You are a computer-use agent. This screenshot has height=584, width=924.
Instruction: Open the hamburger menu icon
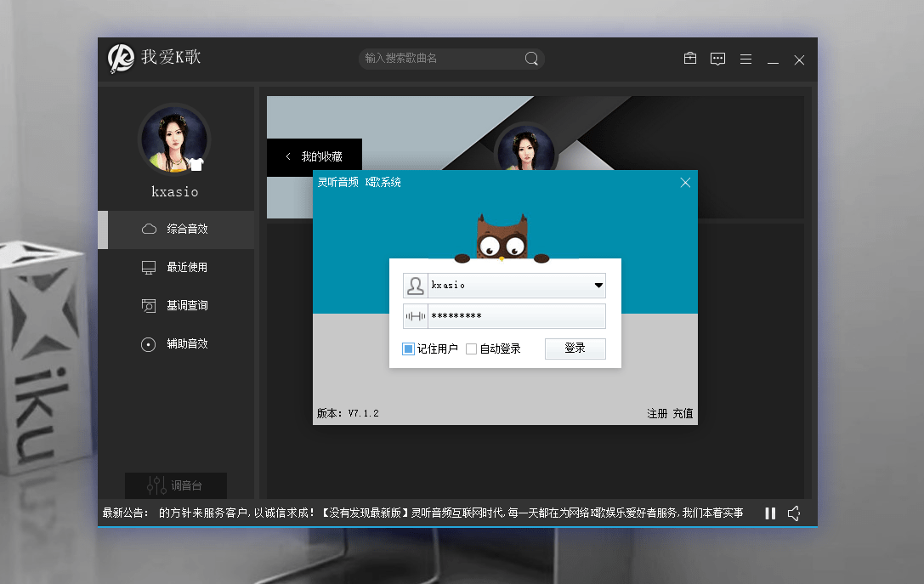tap(745, 59)
